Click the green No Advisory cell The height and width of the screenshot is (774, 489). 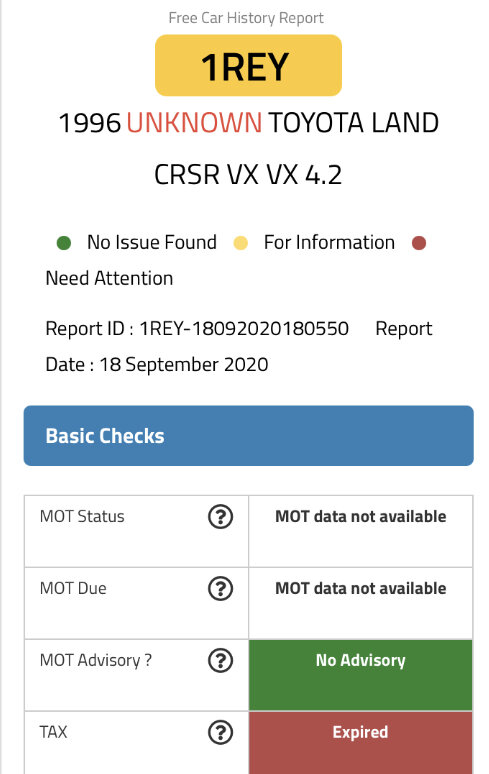point(360,675)
